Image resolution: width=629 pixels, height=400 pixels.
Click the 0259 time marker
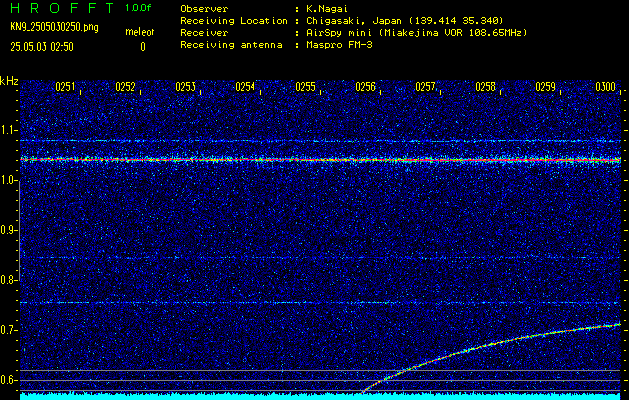pyautogui.click(x=546, y=87)
